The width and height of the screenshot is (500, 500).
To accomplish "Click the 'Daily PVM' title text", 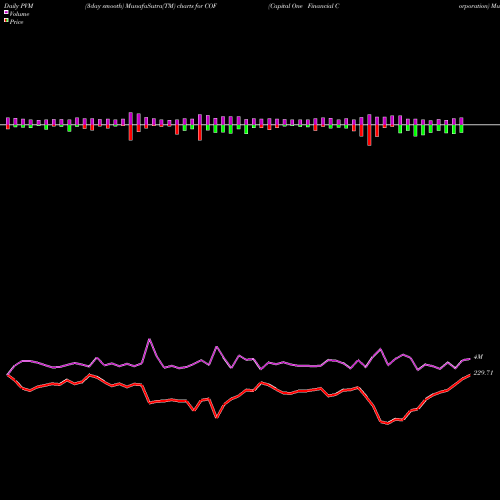I will pyautogui.click(x=19, y=6).
